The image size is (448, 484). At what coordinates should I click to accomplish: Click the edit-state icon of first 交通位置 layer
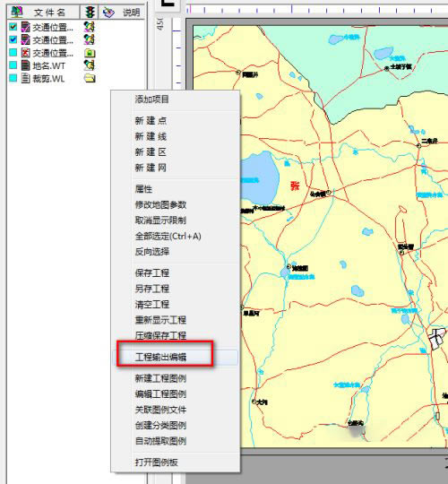pyautogui.click(x=90, y=27)
